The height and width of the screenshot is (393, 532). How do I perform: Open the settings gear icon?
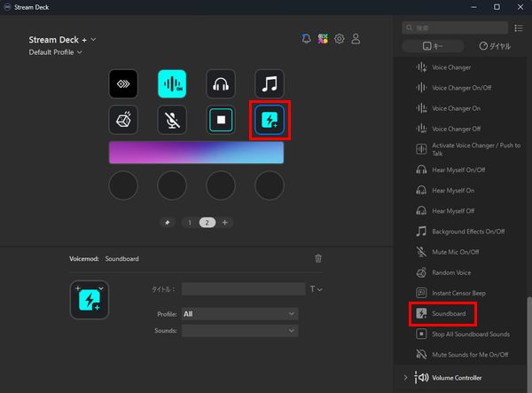[x=340, y=39]
